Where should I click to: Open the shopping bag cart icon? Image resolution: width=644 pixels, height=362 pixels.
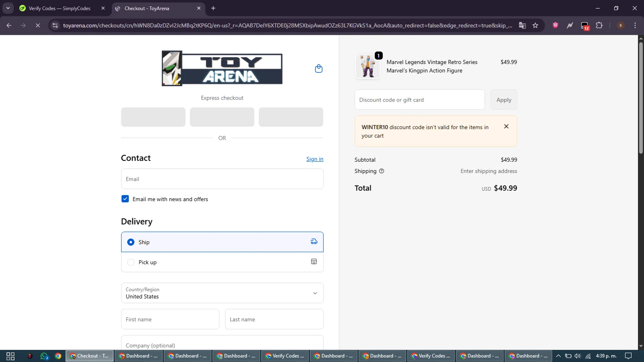(x=319, y=69)
